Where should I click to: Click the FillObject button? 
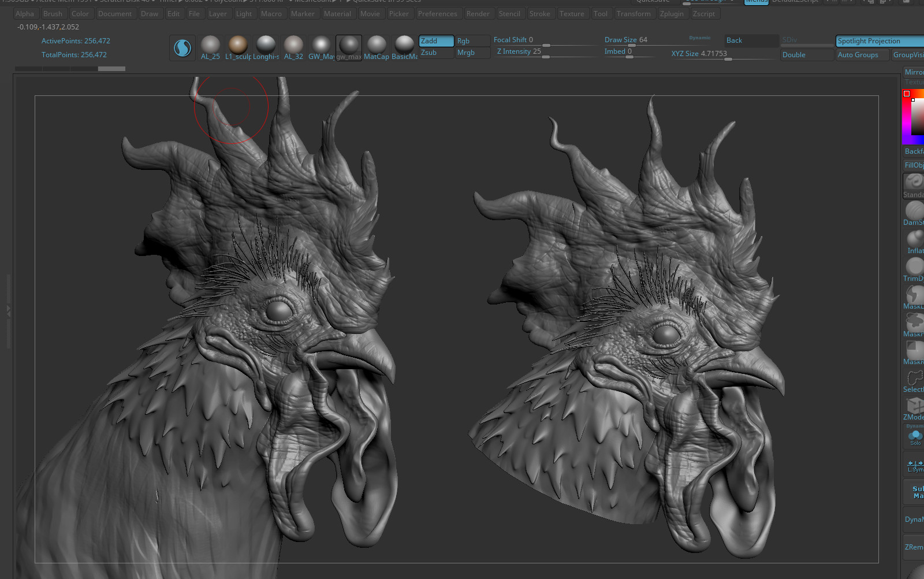pyautogui.click(x=914, y=165)
